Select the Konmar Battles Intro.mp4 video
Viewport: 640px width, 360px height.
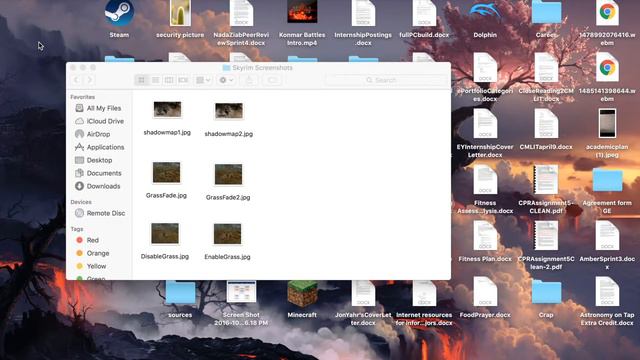[x=302, y=11]
